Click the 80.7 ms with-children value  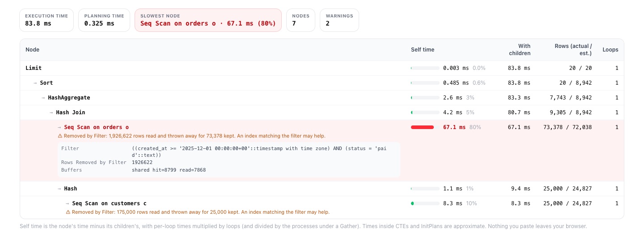(519, 112)
